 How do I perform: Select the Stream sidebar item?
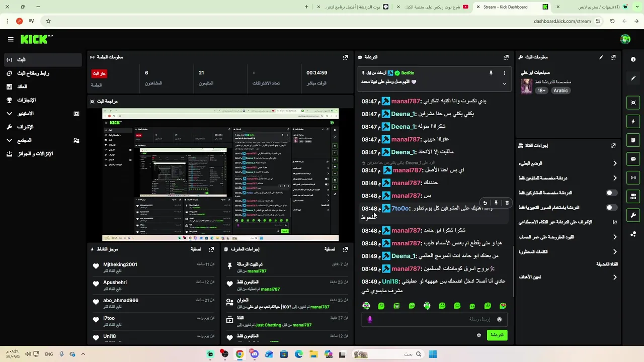(42, 60)
